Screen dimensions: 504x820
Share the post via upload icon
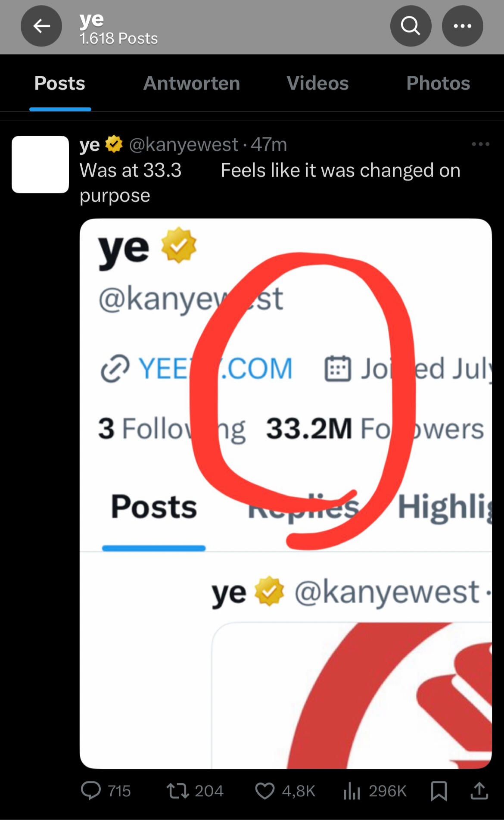pyautogui.click(x=479, y=791)
